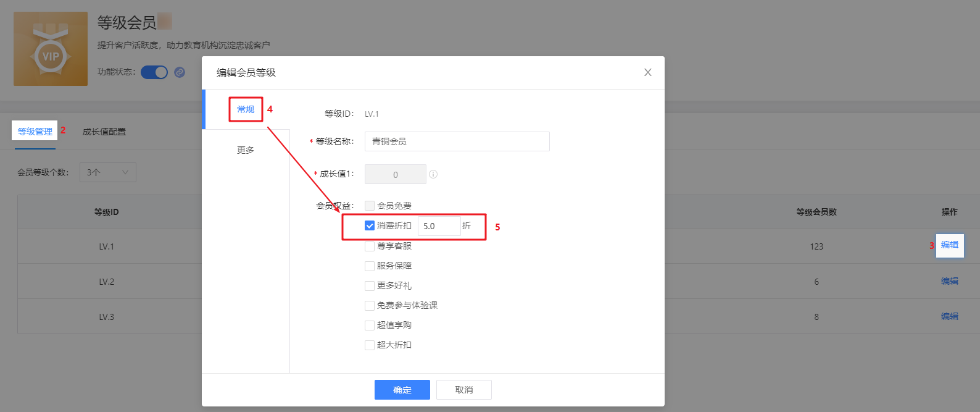
Task: Close the 编辑会员等级 dialog with X
Action: tap(648, 72)
